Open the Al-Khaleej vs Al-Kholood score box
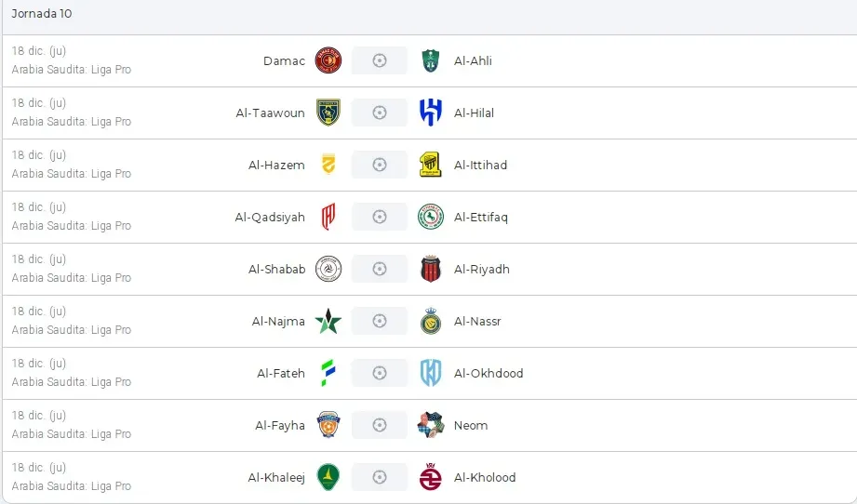This screenshot has height=504, width=857. 380,477
